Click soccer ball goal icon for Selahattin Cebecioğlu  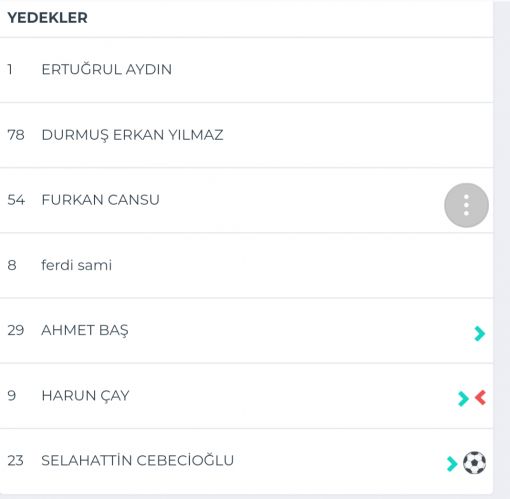[474, 463]
